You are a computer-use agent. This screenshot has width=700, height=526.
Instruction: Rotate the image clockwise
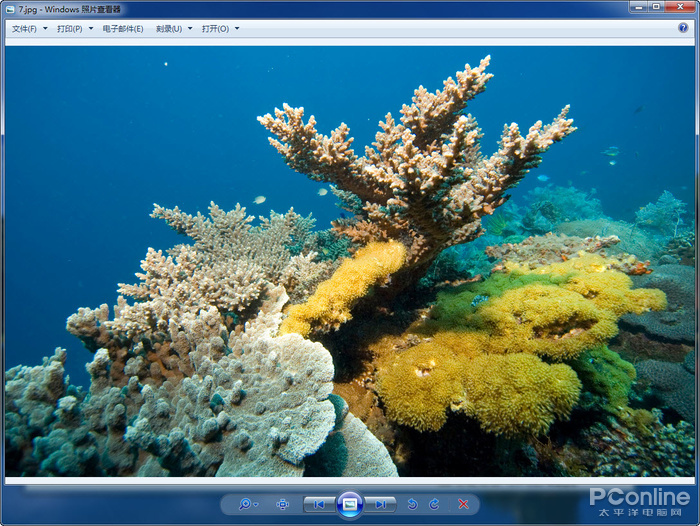(434, 505)
